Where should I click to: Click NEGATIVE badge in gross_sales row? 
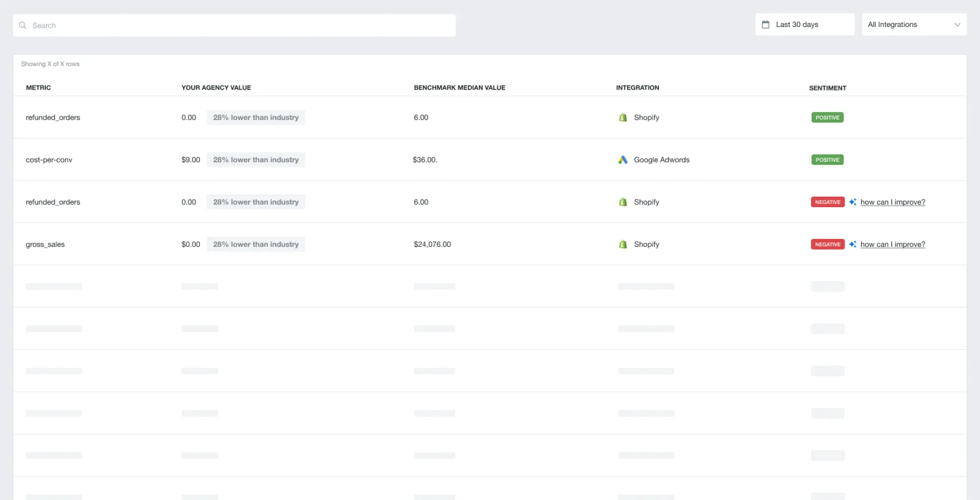[827, 244]
